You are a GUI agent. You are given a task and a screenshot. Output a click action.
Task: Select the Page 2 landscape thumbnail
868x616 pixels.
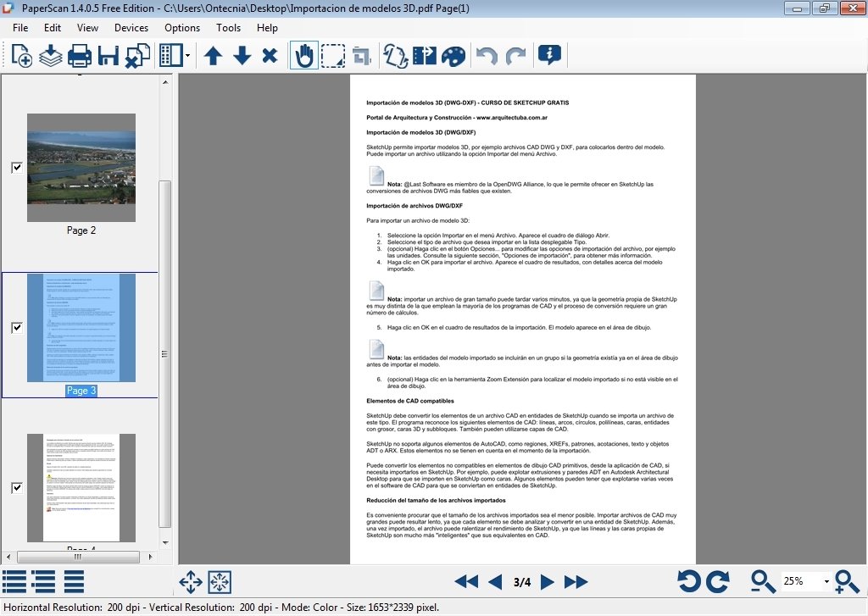(81, 168)
